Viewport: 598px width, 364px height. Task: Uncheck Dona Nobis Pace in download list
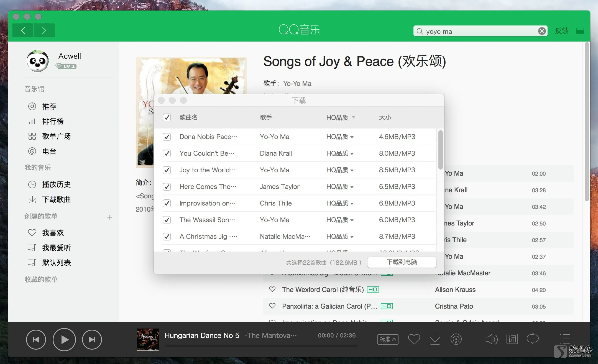pyautogui.click(x=167, y=137)
